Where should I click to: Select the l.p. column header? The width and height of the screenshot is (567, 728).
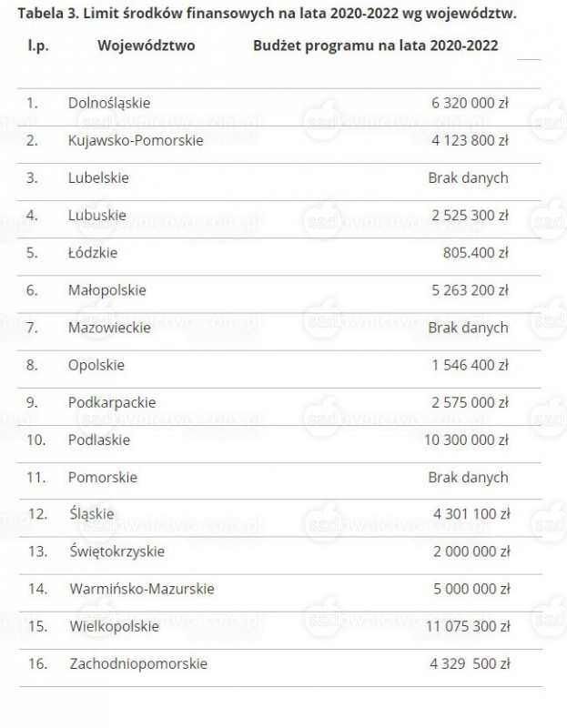click(x=38, y=45)
